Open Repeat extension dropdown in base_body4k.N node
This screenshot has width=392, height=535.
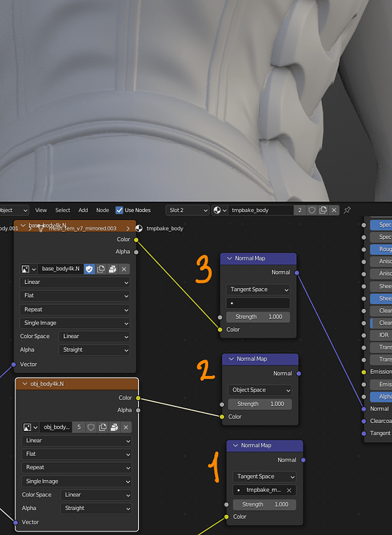[75, 310]
